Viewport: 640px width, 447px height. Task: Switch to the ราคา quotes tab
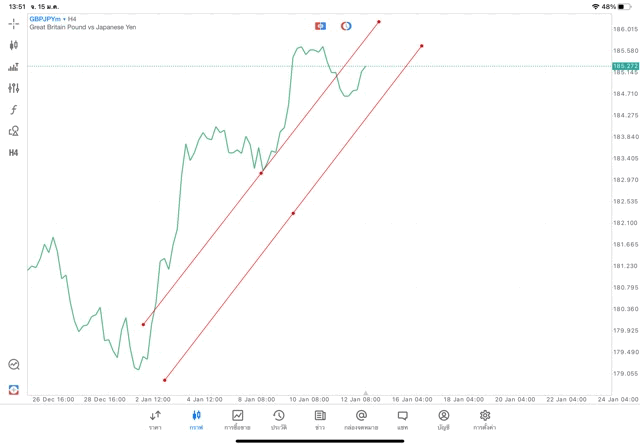point(155,420)
